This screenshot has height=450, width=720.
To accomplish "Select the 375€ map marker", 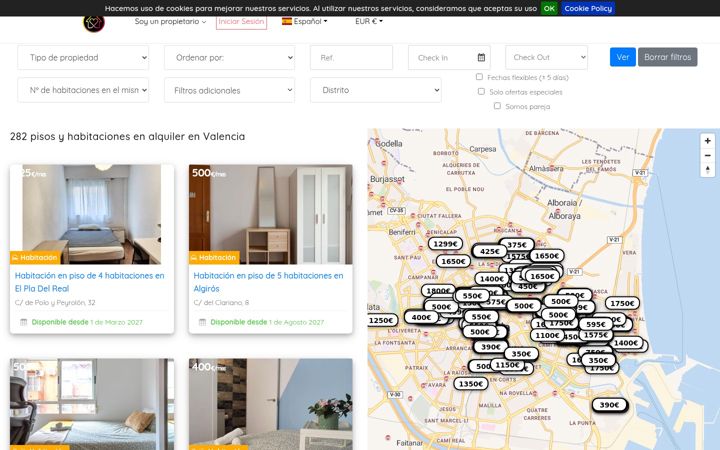I will coord(517,245).
